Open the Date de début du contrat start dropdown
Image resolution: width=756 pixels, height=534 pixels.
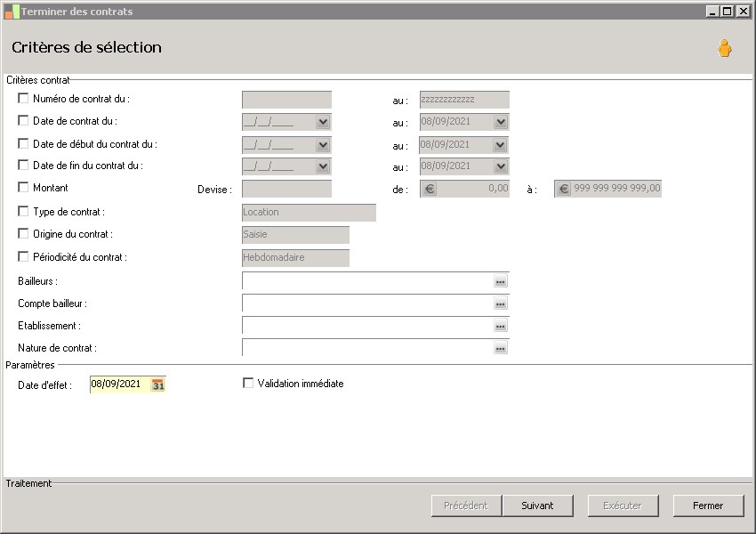point(323,144)
